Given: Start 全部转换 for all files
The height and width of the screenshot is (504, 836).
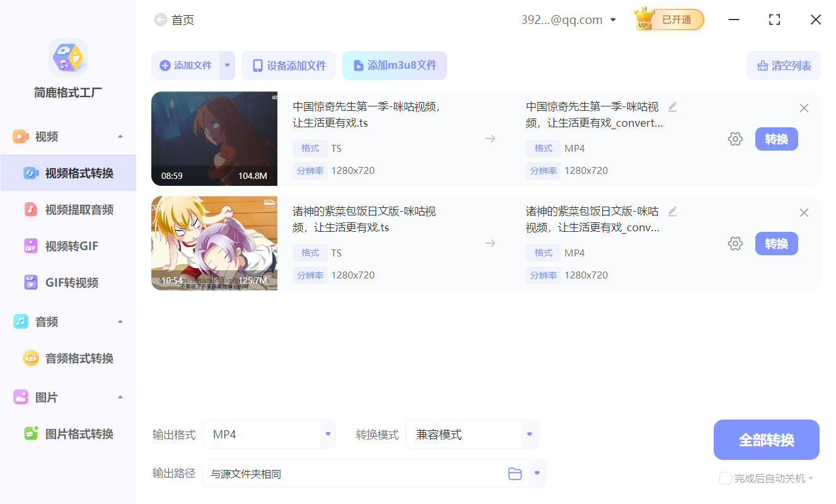Looking at the screenshot, I should (766, 440).
